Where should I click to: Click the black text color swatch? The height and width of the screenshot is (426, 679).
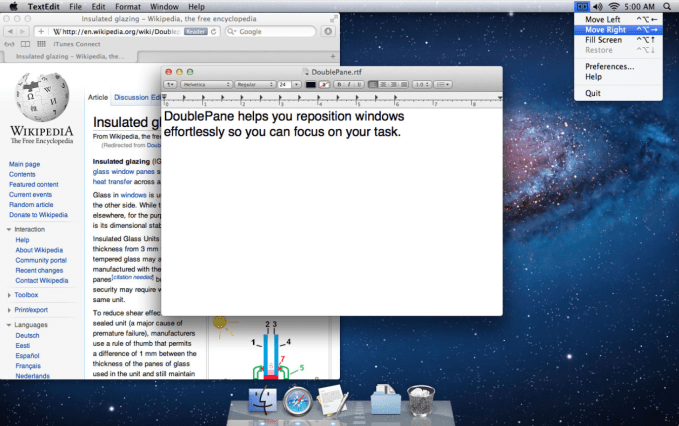click(x=312, y=84)
